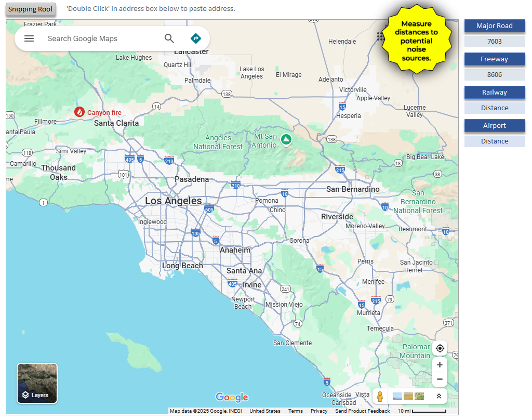532x420 pixels.
Task: Click the Santa Clarita label
Action: (x=116, y=123)
